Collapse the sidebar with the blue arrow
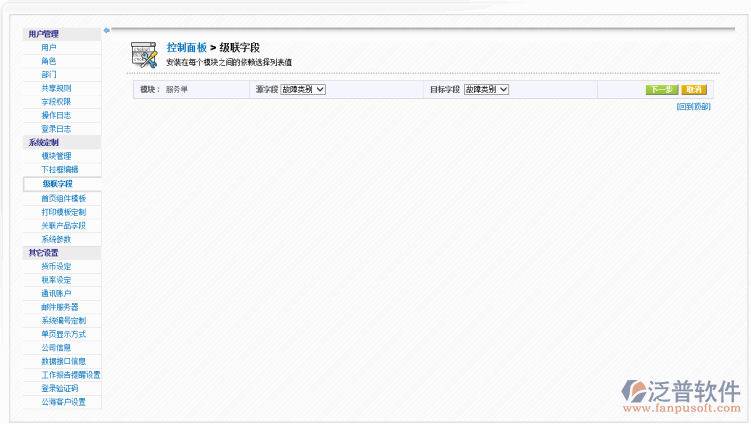 coord(106,30)
